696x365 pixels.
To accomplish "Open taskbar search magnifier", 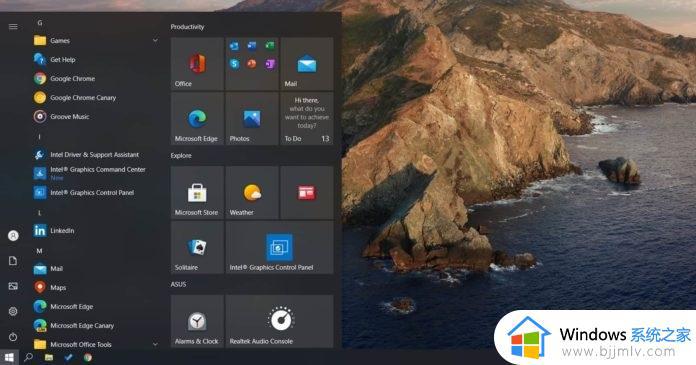I will [28, 357].
